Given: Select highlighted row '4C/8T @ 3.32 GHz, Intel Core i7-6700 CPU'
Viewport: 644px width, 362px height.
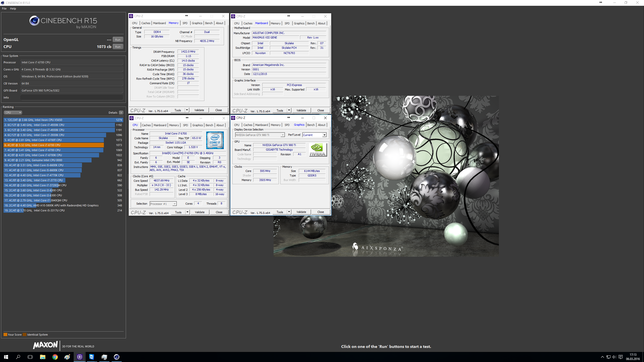Looking at the screenshot, I should [x=63, y=145].
